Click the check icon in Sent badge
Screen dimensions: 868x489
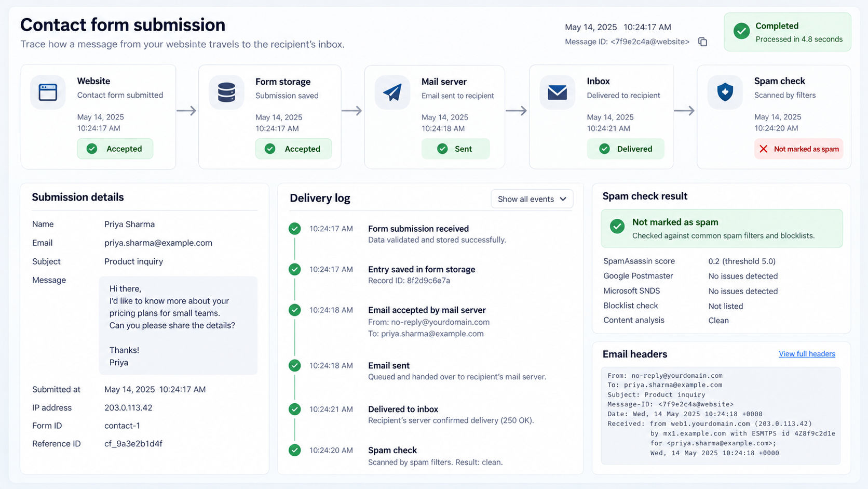click(442, 149)
